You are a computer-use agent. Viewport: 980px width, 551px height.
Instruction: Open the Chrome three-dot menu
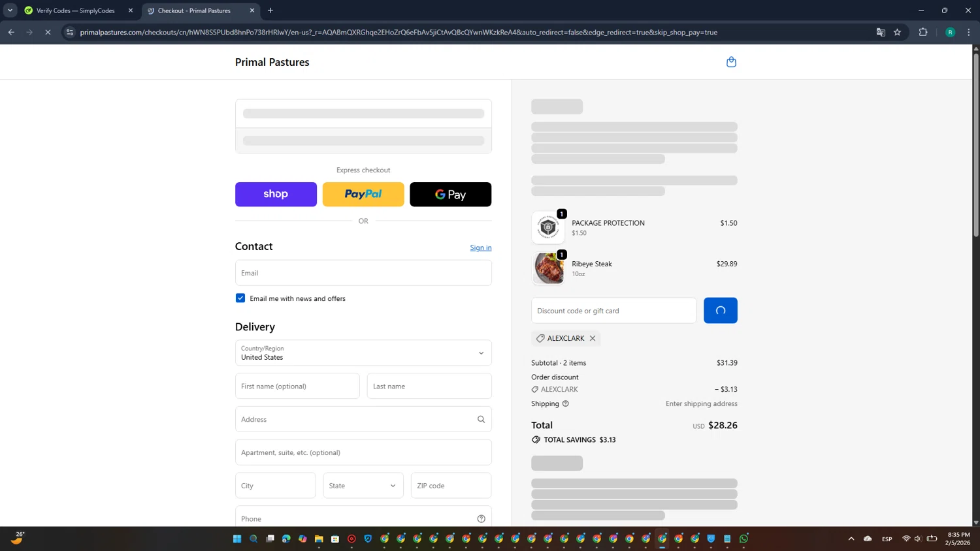click(969, 32)
